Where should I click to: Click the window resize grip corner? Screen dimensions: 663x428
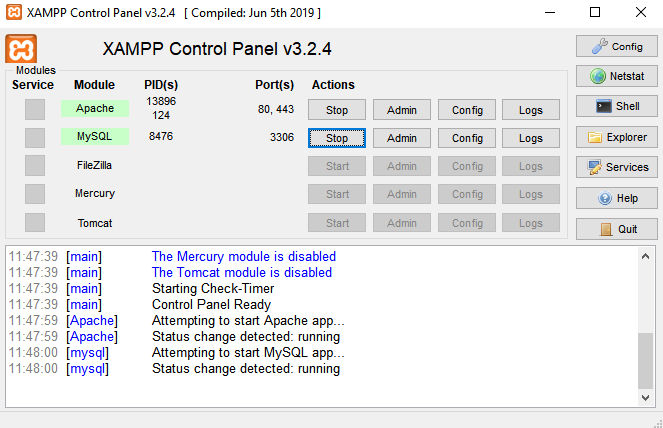point(658,423)
